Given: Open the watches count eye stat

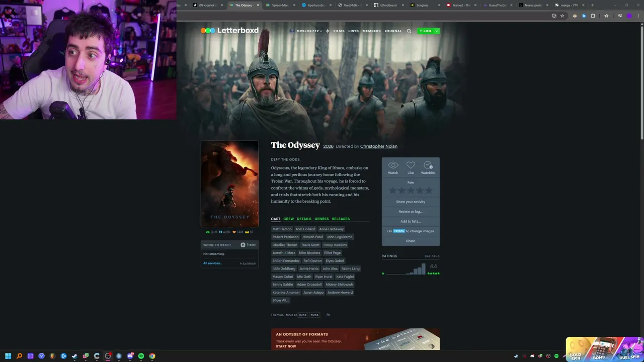Looking at the screenshot, I should coord(212,232).
